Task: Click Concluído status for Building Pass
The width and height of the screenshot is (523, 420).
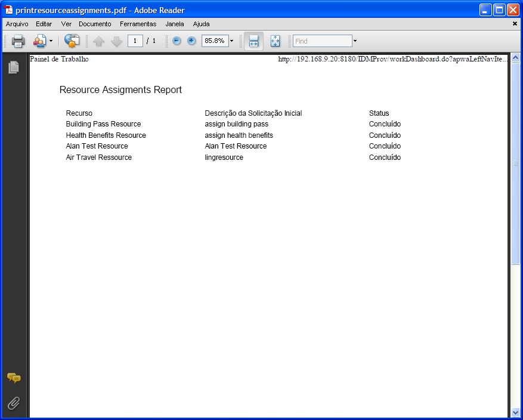Action: coord(385,124)
